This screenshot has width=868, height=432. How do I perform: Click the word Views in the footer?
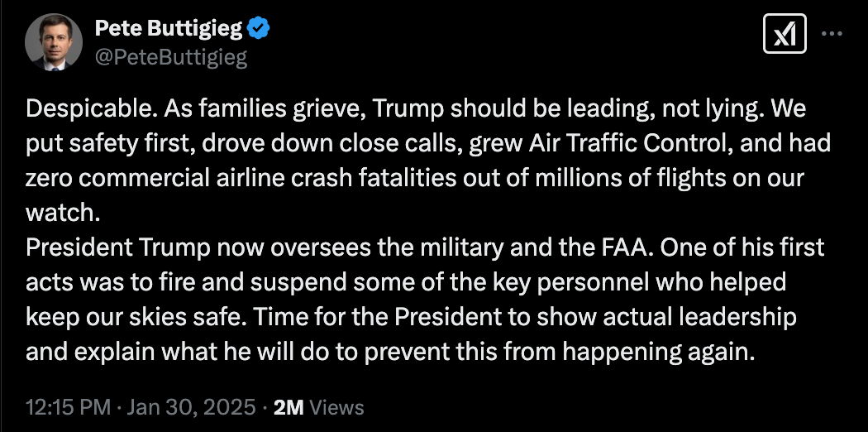tap(336, 407)
